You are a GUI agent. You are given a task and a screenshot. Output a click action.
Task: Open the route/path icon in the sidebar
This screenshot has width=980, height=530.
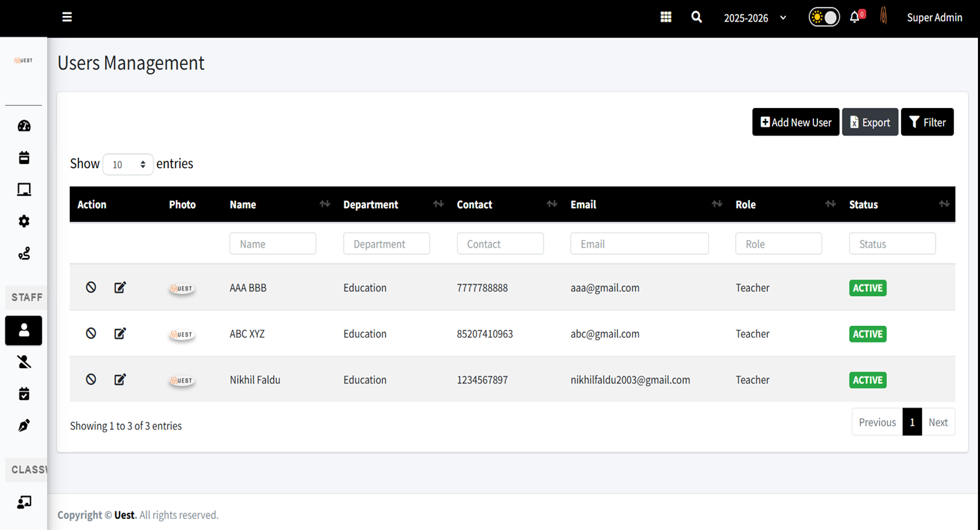tap(24, 254)
